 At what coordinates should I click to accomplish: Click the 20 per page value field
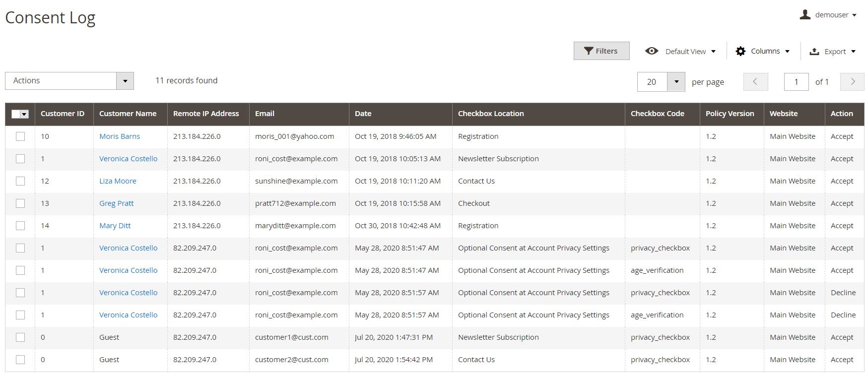pos(652,82)
